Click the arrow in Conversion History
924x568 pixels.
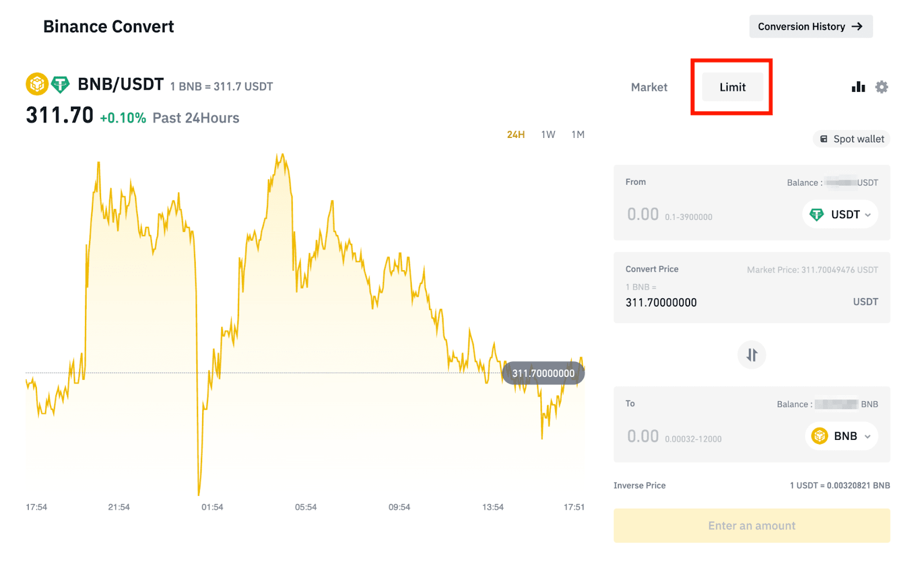857,27
